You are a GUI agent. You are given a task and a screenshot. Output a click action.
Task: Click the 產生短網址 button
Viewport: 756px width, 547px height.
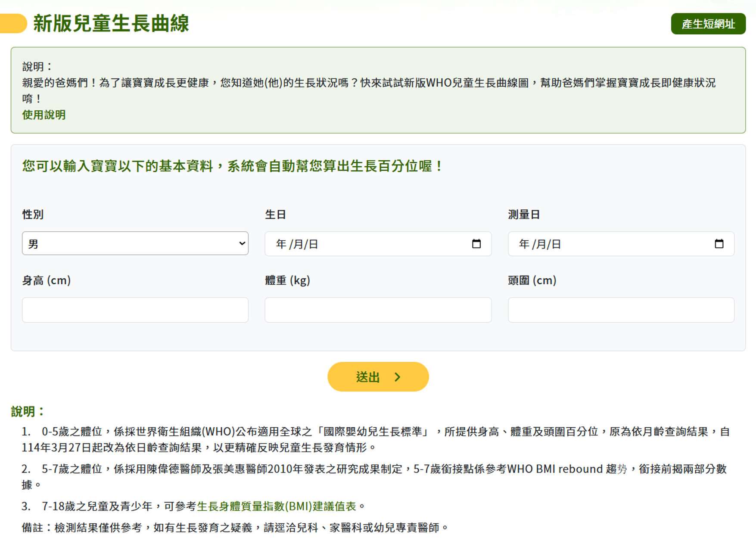(x=708, y=24)
